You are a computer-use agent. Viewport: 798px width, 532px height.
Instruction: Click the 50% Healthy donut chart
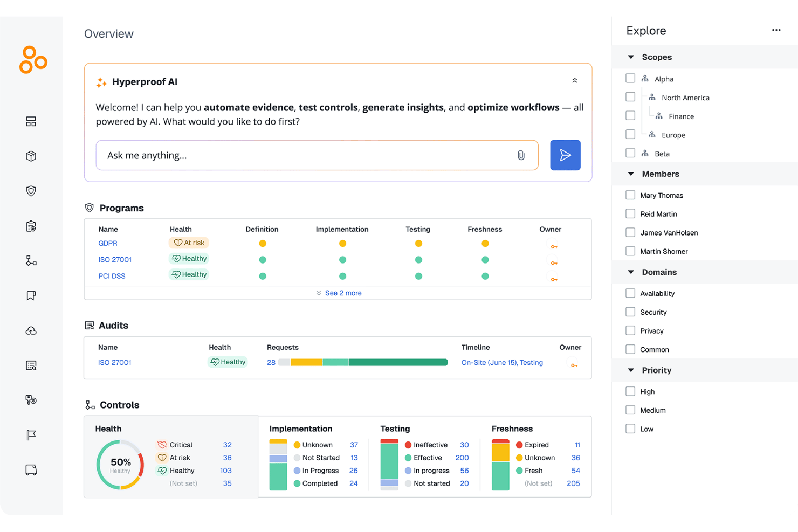pyautogui.click(x=120, y=465)
